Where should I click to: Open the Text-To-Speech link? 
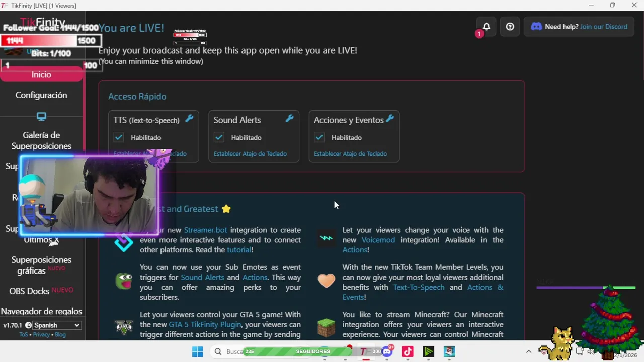pos(419,287)
